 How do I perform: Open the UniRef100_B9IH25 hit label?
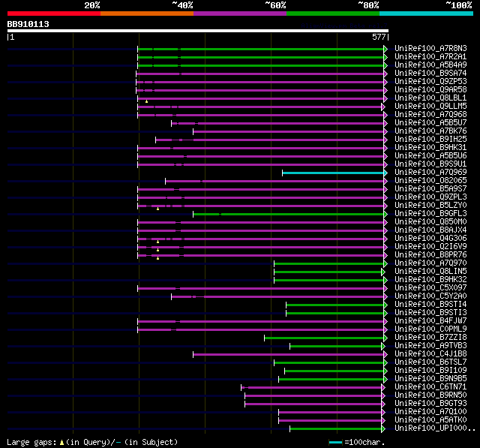coord(430,140)
